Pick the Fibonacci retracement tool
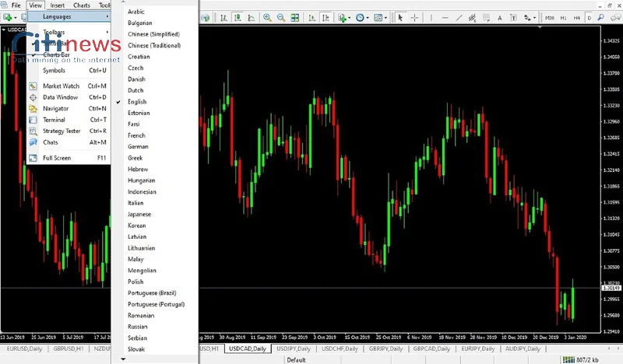The image size is (623, 364). [486, 17]
